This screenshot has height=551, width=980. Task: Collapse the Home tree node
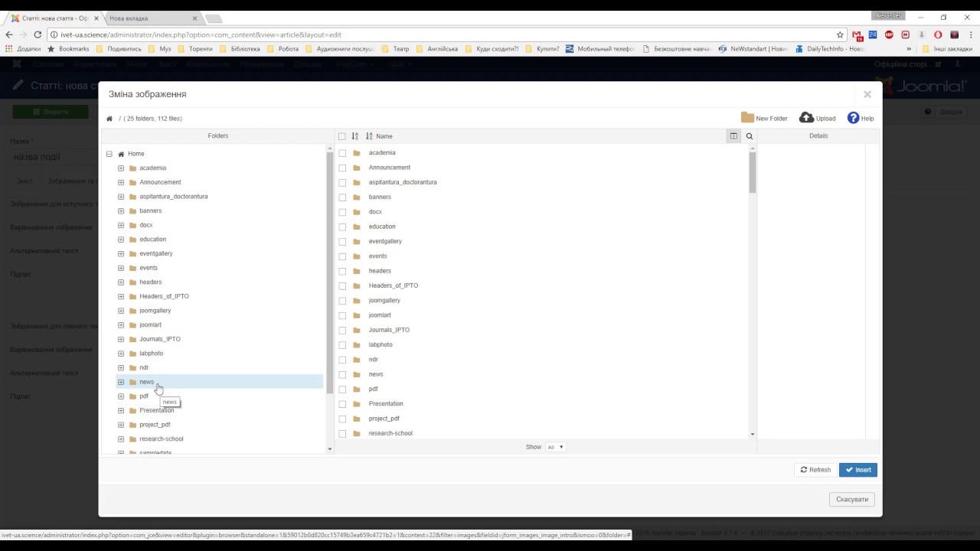tap(109, 154)
